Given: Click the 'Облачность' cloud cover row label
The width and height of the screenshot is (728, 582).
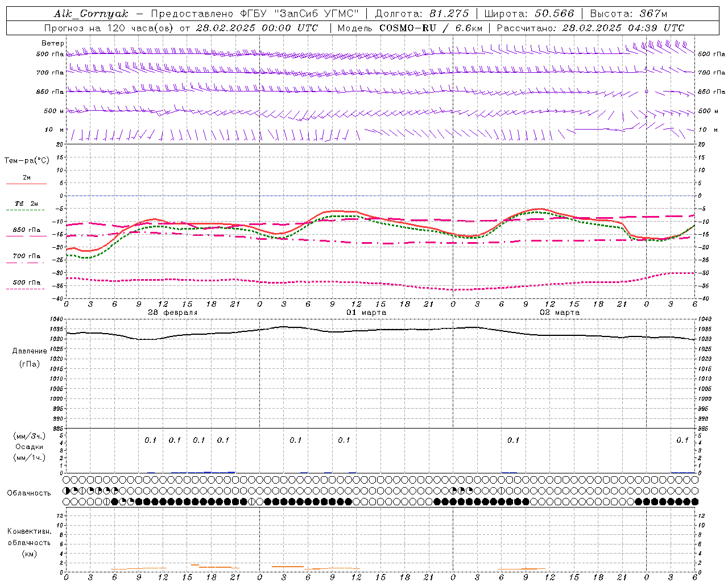Looking at the screenshot, I should tap(29, 493).
